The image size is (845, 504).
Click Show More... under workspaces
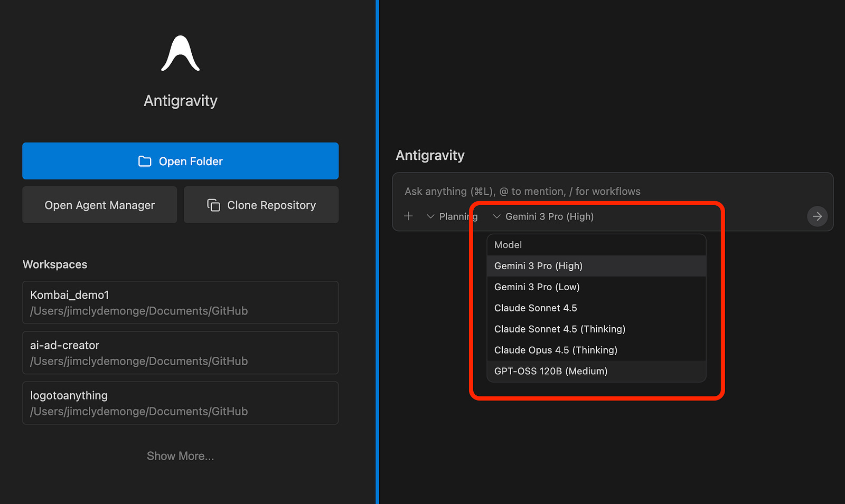(x=180, y=456)
